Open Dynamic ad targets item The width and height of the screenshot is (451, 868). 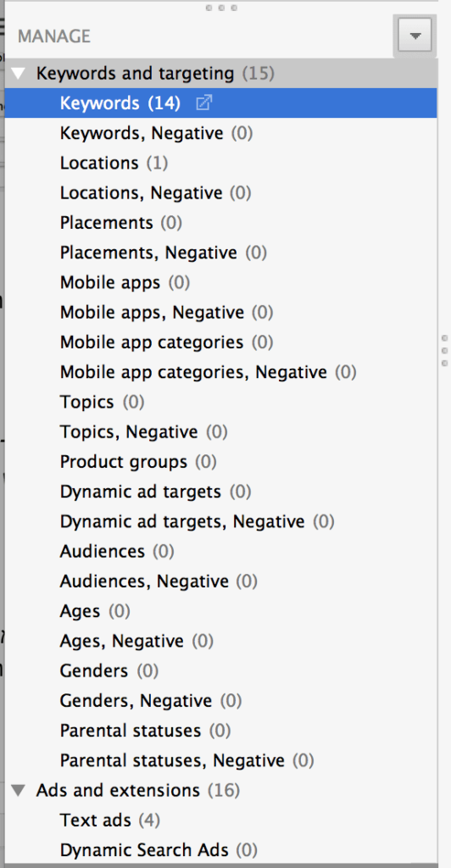click(x=220, y=492)
